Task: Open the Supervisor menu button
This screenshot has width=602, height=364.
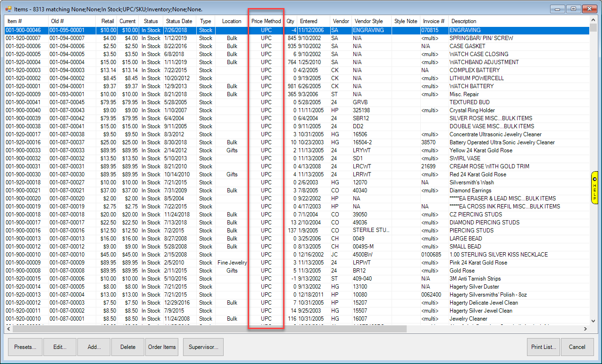Action: [203, 347]
